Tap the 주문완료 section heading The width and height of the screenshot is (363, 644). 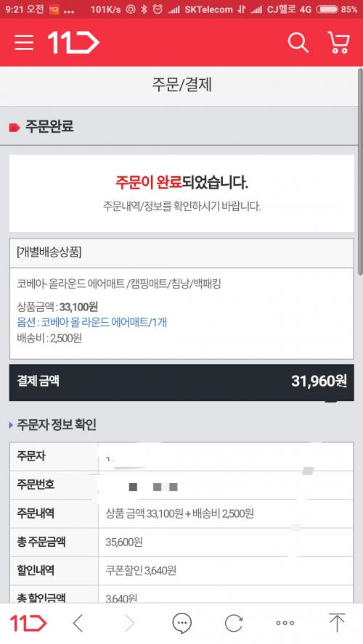pyautogui.click(x=49, y=126)
